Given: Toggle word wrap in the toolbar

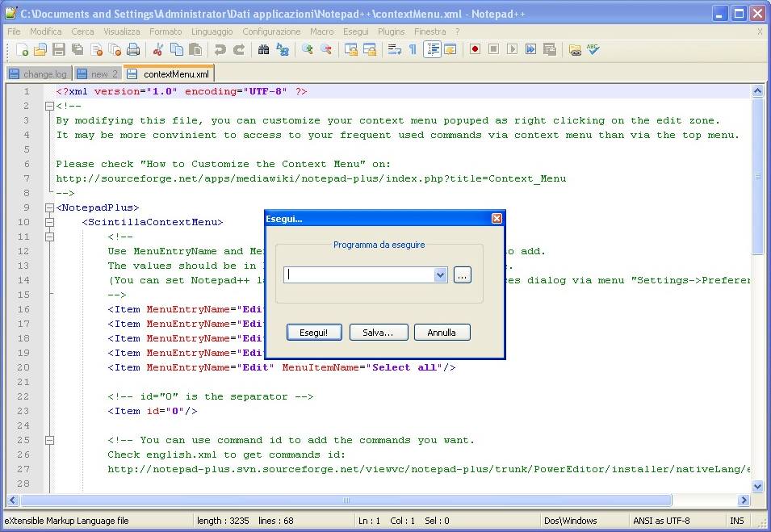Looking at the screenshot, I should [x=394, y=50].
